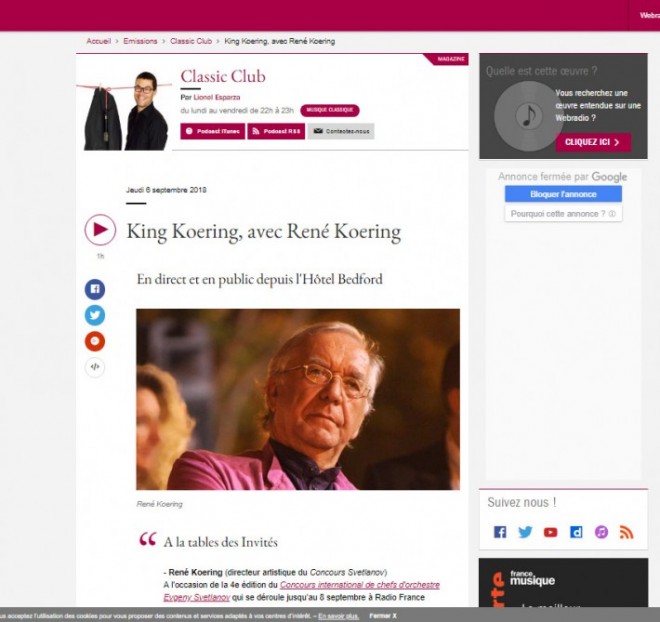Open iTunes podcast icon in Suivez nous
The height and width of the screenshot is (622, 660).
pyautogui.click(x=601, y=532)
